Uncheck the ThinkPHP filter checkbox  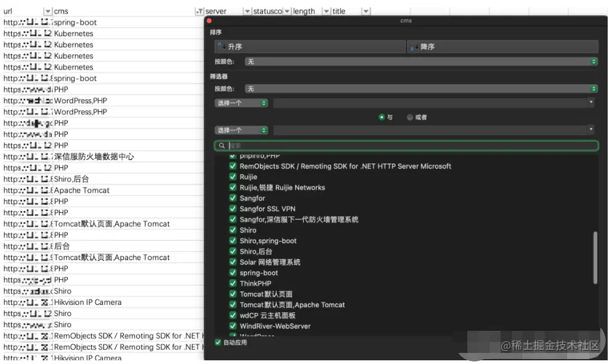(233, 283)
